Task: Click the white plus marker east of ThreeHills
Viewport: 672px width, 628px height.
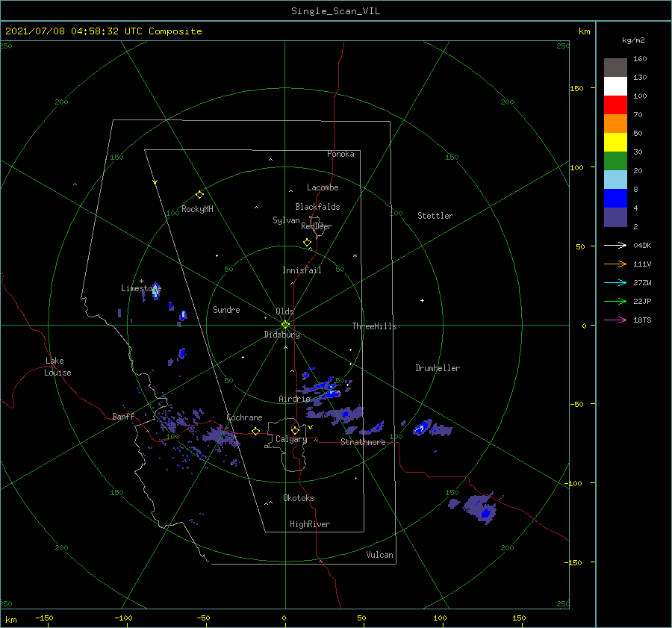Action: (x=422, y=300)
